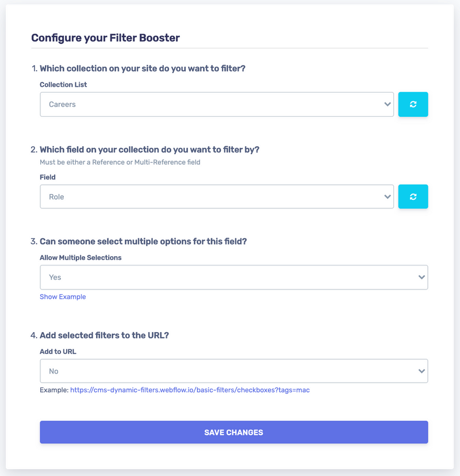Open the Collection List dropdown showing Careers
The width and height of the screenshot is (460, 476).
[217, 104]
